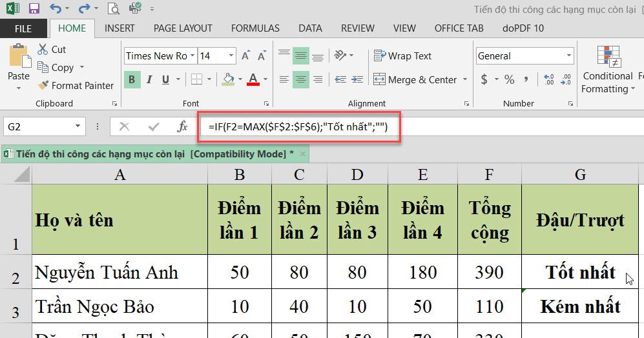Click the Copy button

pos(56,67)
